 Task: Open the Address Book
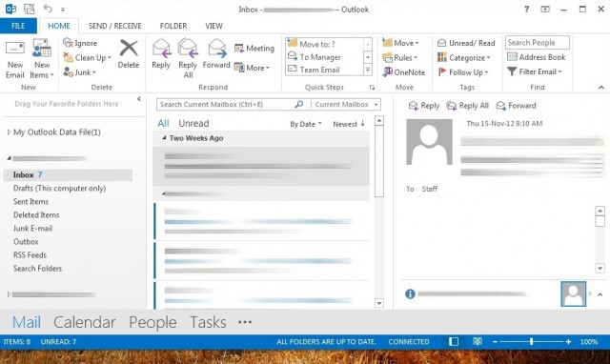tap(536, 57)
